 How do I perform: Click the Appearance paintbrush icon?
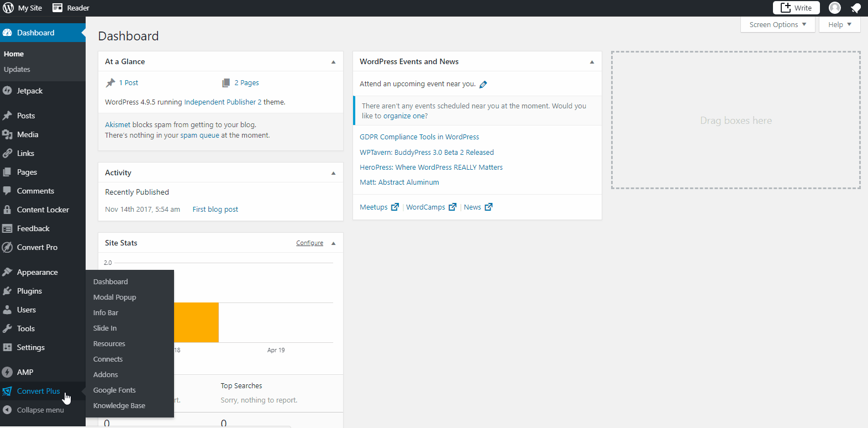click(x=7, y=272)
